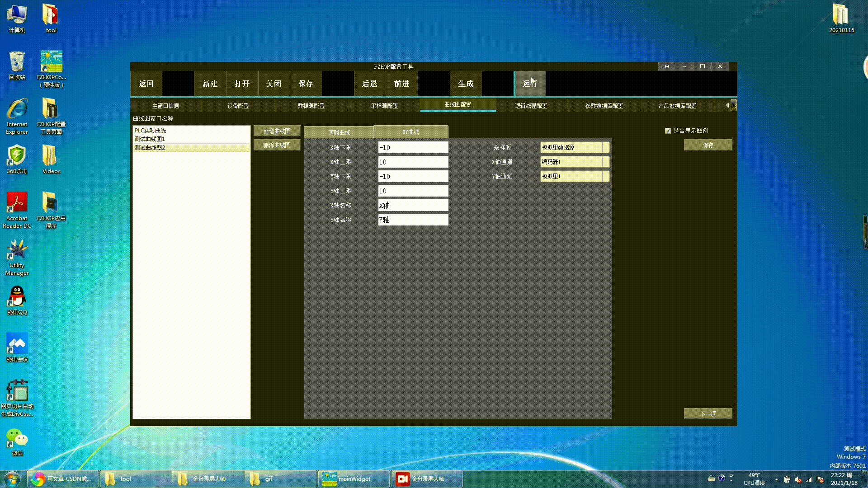Open 写文章-CSDN博客 Chrome taskbar item

click(x=63, y=479)
